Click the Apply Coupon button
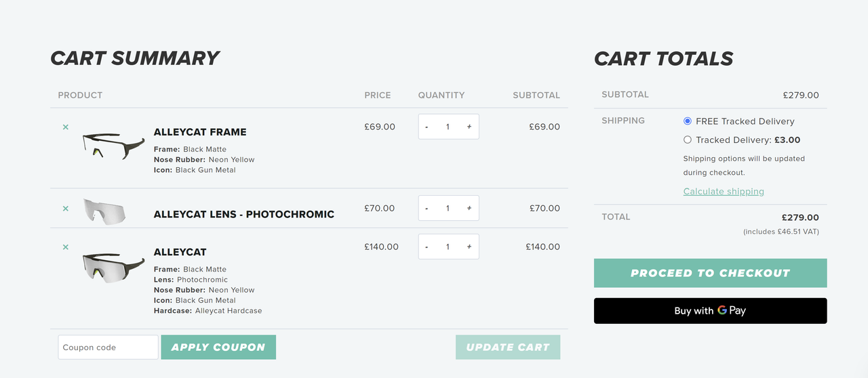The height and width of the screenshot is (378, 868). click(218, 347)
